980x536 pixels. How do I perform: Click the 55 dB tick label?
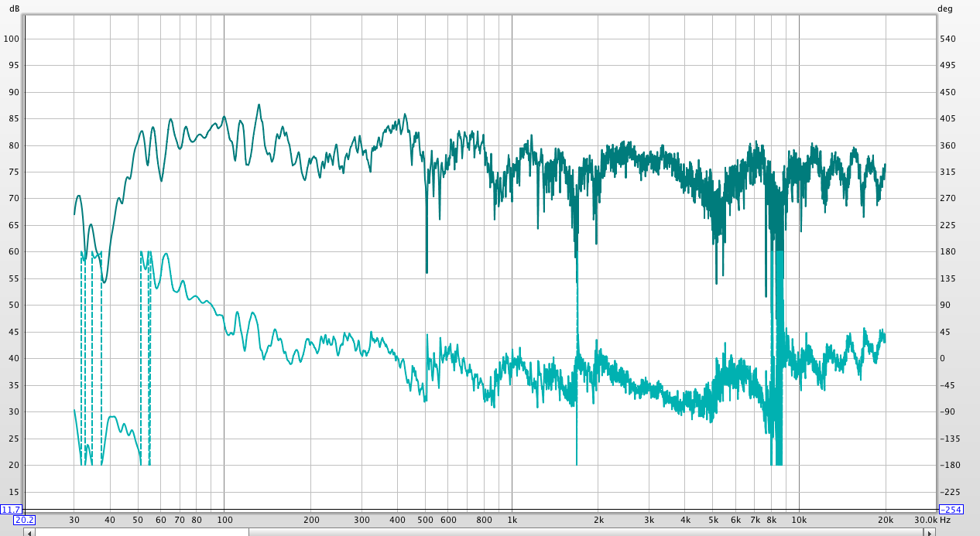[x=14, y=279]
